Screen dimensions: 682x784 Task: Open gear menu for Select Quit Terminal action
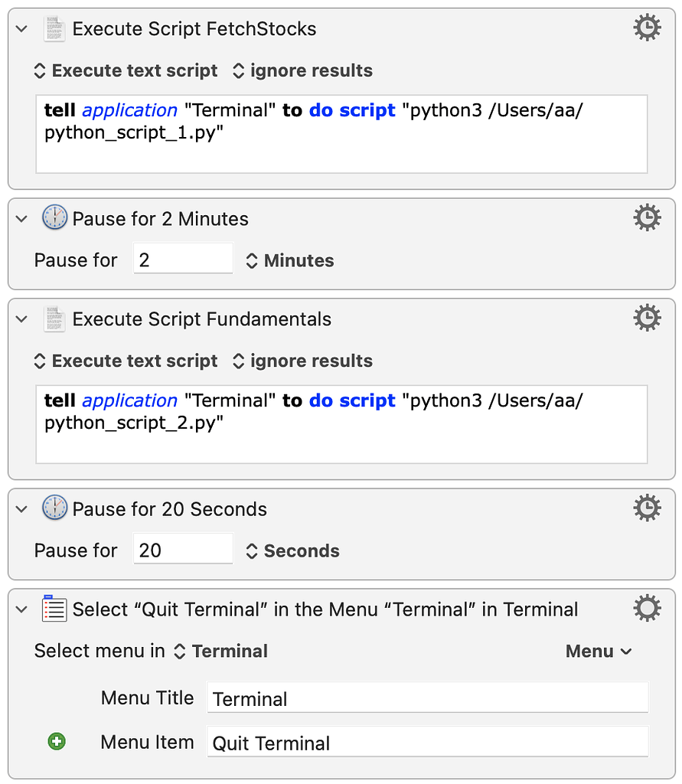coord(647,609)
